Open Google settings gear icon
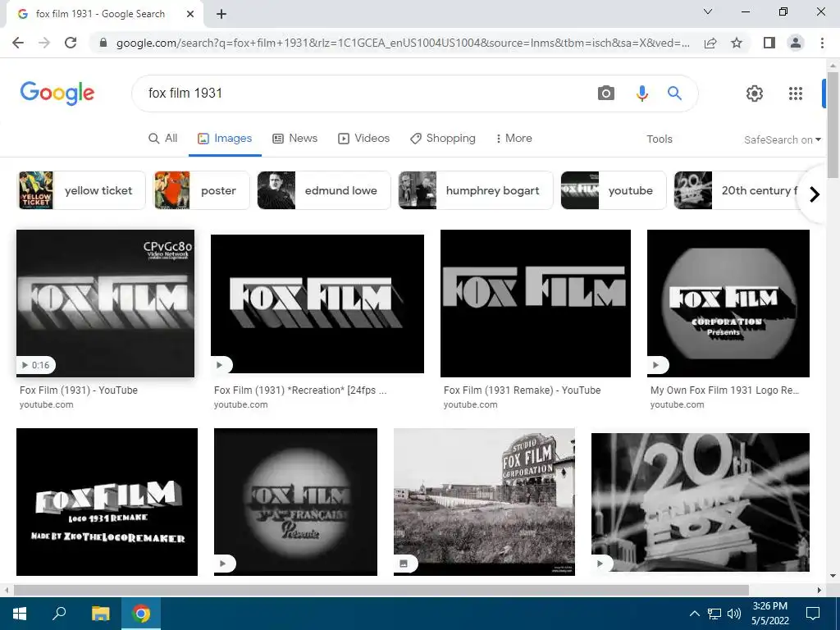 (x=755, y=94)
